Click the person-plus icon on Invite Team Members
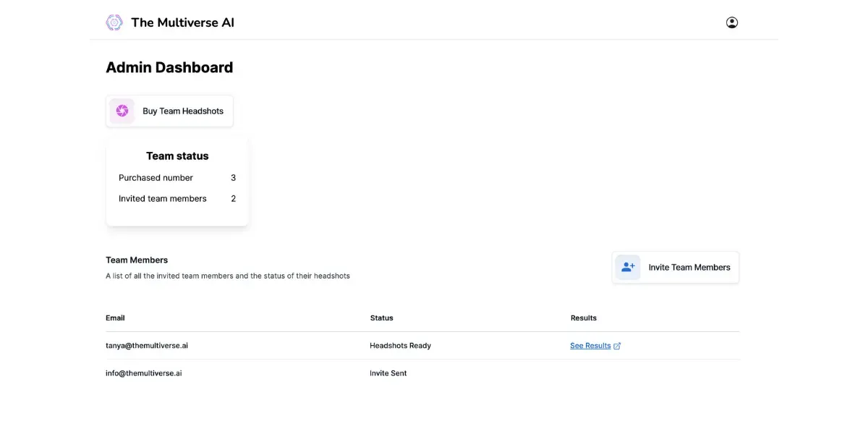868x434 pixels. pos(628,267)
